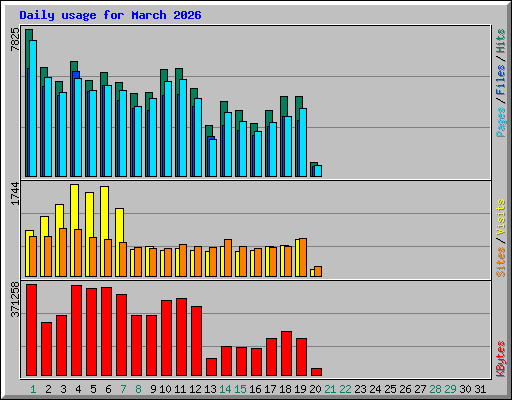Click day label 30 on the axis
The height and width of the screenshot is (400, 512).
coord(465,389)
